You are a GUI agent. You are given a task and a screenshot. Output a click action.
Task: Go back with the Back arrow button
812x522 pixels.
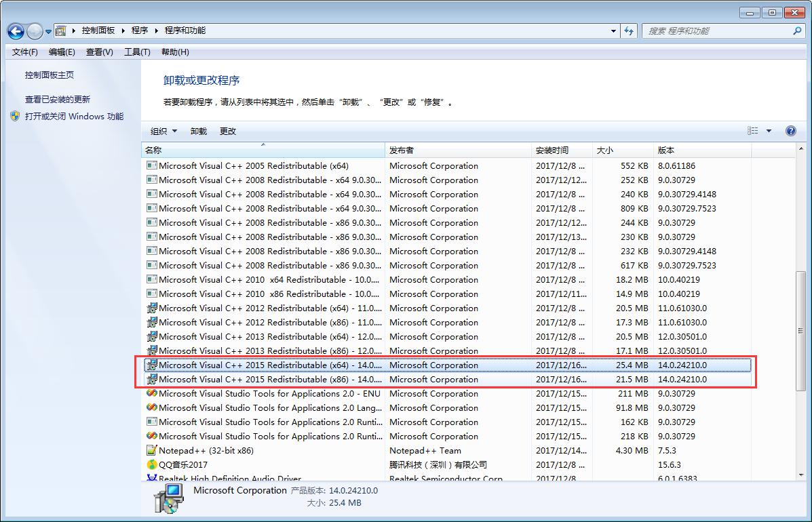tap(16, 32)
